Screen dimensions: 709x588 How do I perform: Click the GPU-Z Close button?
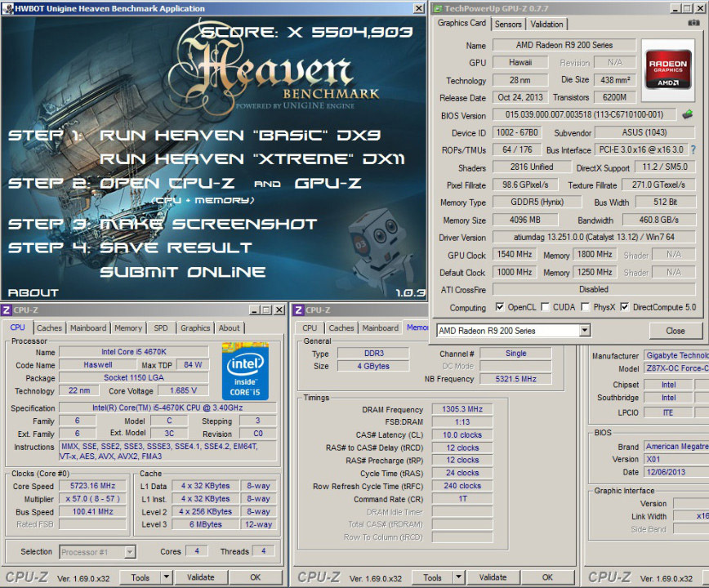pos(675,331)
